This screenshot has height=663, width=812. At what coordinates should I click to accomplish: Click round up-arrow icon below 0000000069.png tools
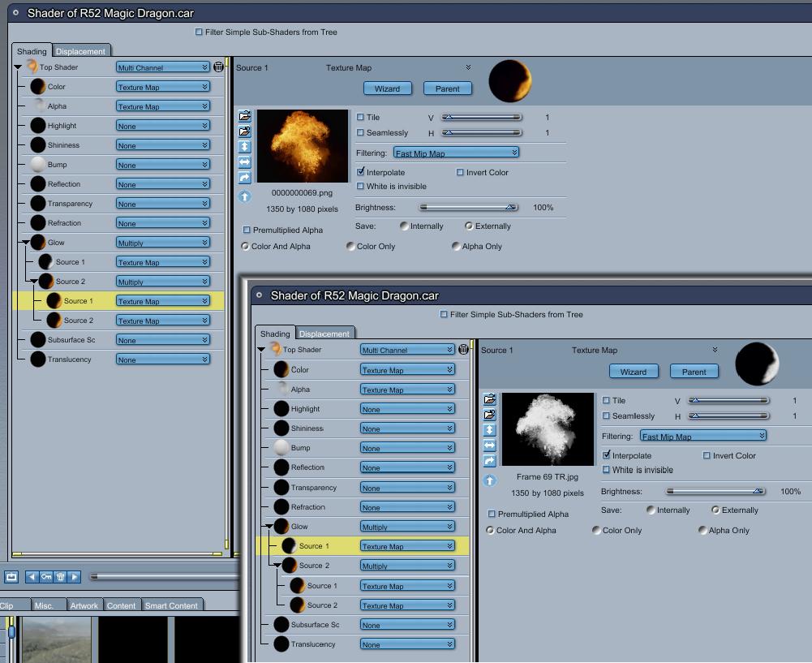click(x=245, y=196)
